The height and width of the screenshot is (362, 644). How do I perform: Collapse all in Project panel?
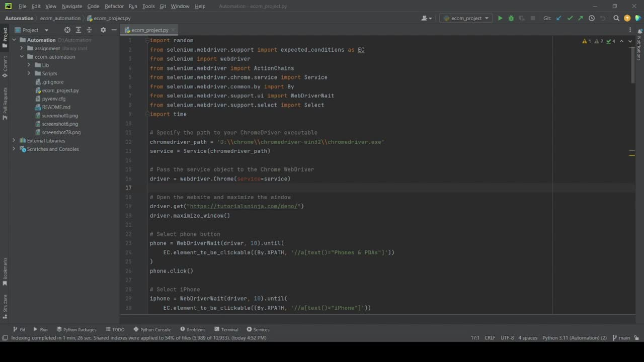(89, 30)
